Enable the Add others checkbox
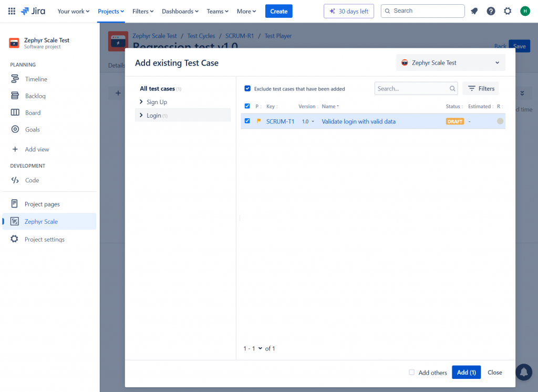The image size is (538, 392). pos(412,372)
